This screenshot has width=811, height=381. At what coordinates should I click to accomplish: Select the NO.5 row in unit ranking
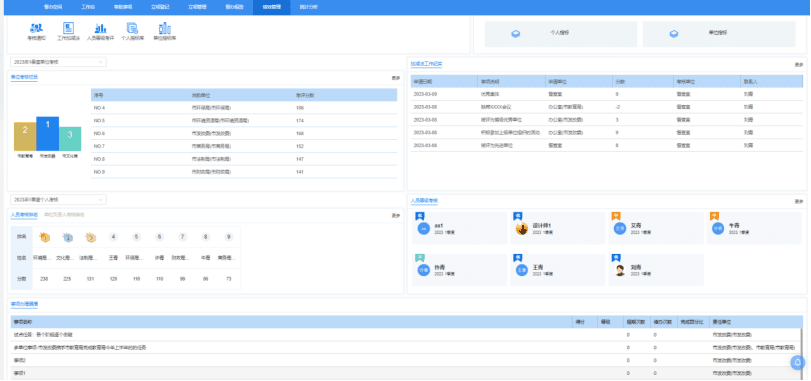tap(244, 120)
